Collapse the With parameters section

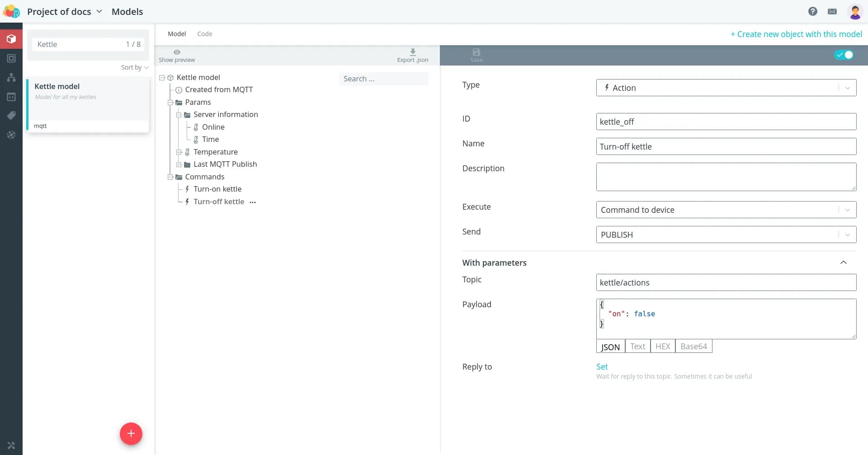843,263
